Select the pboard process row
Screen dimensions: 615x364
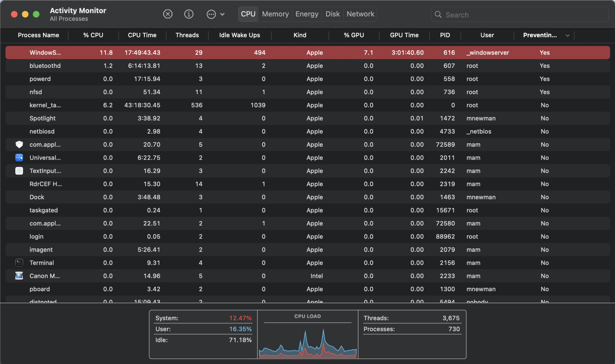[x=307, y=289]
